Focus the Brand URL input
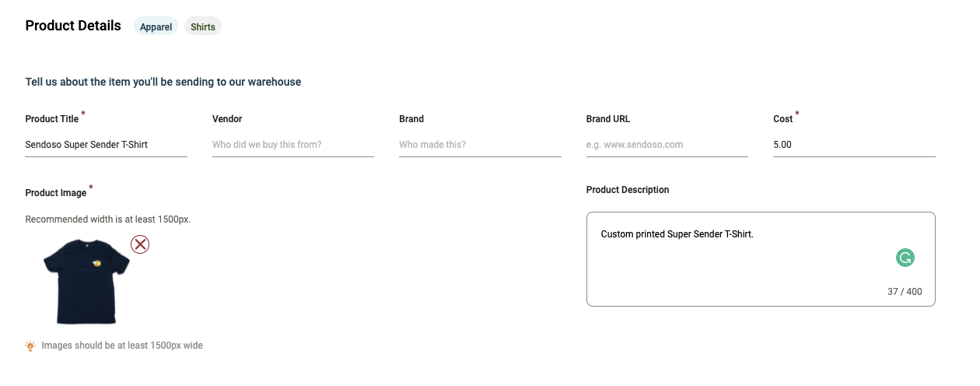This screenshot has width=980, height=386. pos(667,145)
